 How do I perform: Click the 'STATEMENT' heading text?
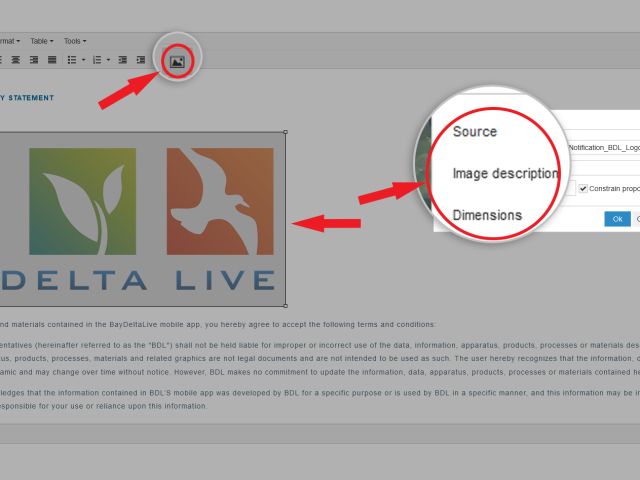[31, 98]
